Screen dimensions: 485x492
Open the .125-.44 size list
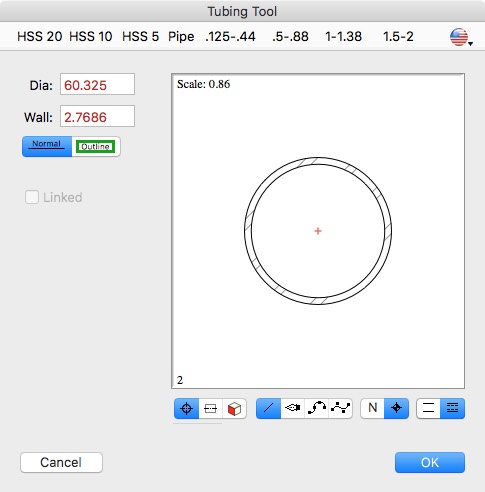pos(230,37)
